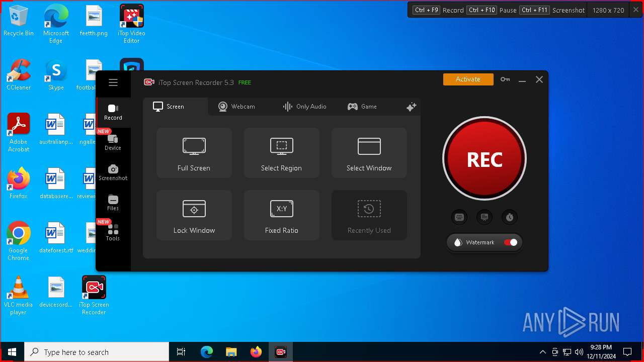Viewport: 644px width, 362px height.
Task: Click the 1280 x 720 resolution text
Action: (608, 10)
